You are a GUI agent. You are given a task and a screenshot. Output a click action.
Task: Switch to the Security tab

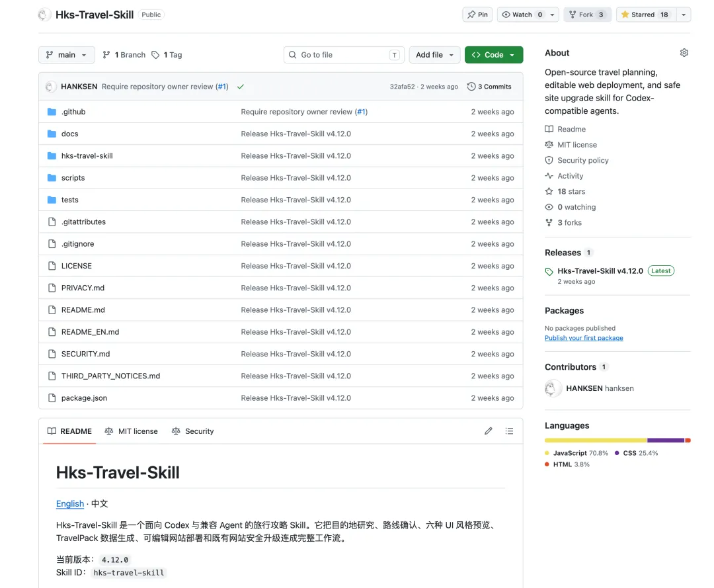click(x=192, y=431)
